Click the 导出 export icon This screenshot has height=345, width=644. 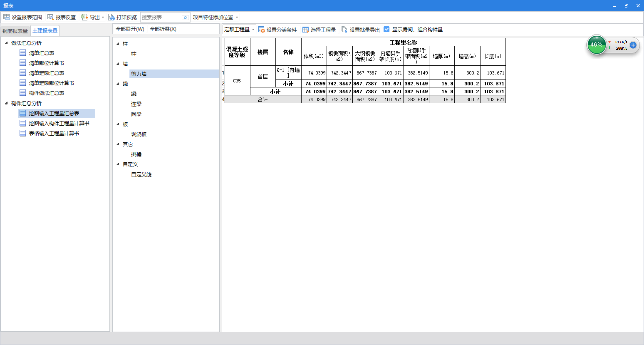[x=85, y=17]
